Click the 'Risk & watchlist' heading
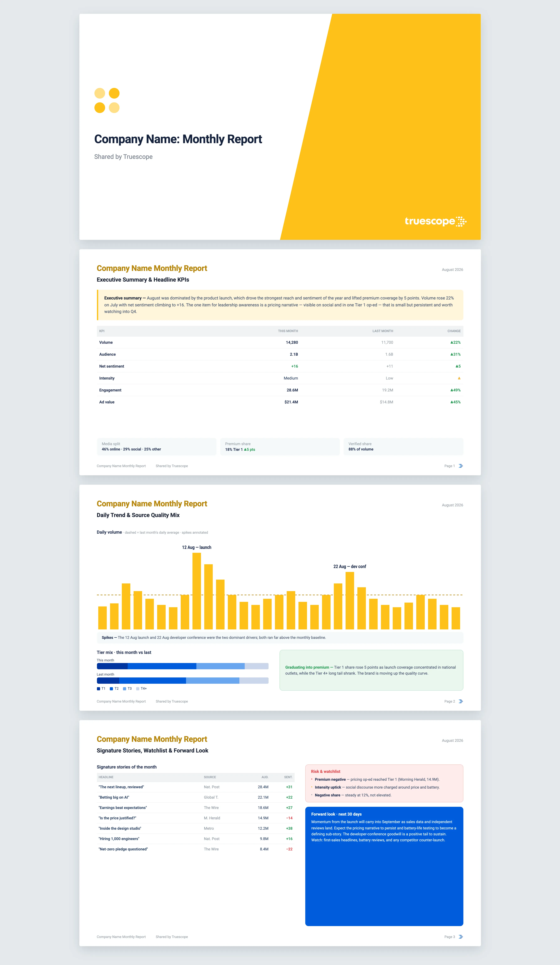Screen dimensions: 560x965 (326, 772)
